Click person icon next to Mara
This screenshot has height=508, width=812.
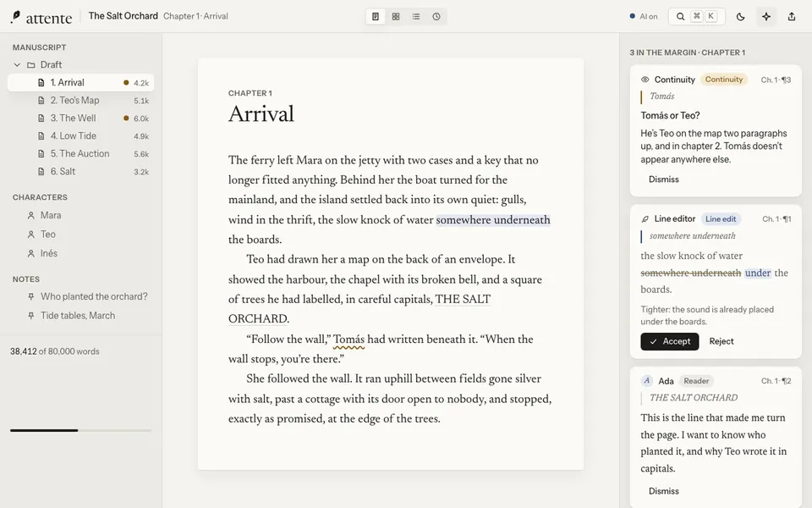[31, 215]
